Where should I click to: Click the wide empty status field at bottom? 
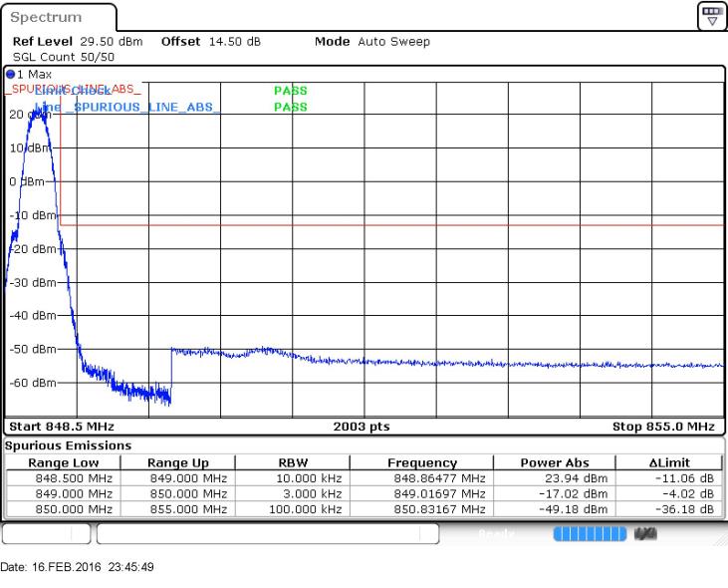pos(268,533)
